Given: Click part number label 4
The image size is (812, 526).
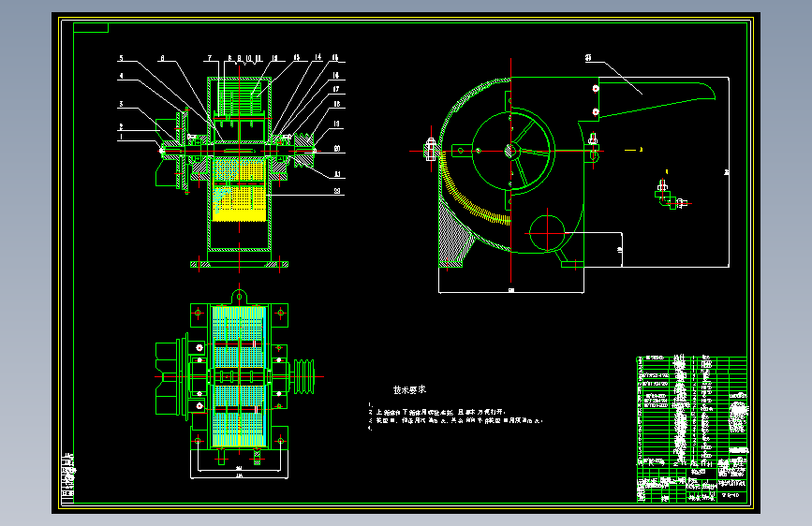Looking at the screenshot, I should [x=121, y=76].
